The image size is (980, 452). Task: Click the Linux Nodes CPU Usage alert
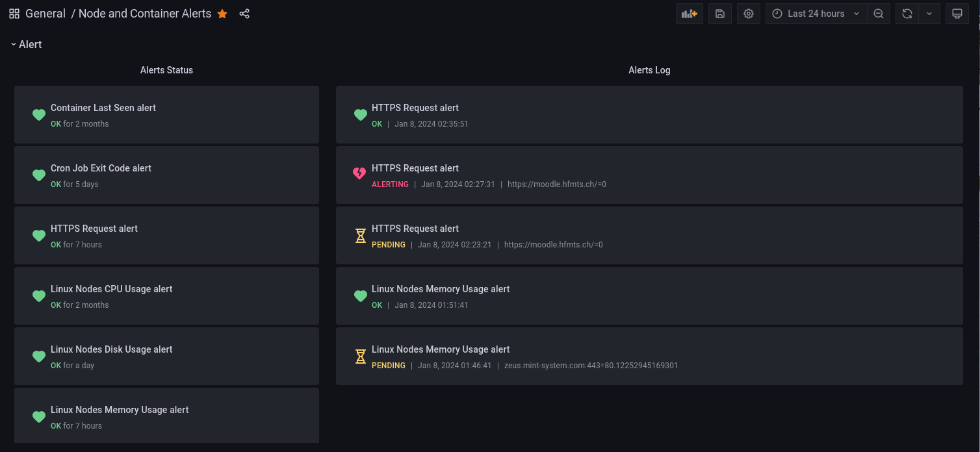click(111, 289)
